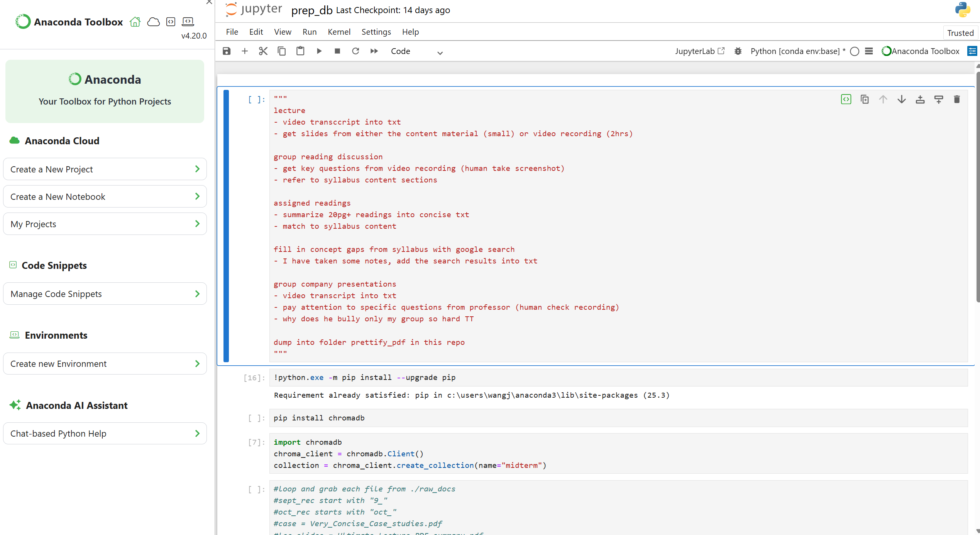Click Chat-based Python Help button
This screenshot has height=535, width=980.
click(x=105, y=434)
